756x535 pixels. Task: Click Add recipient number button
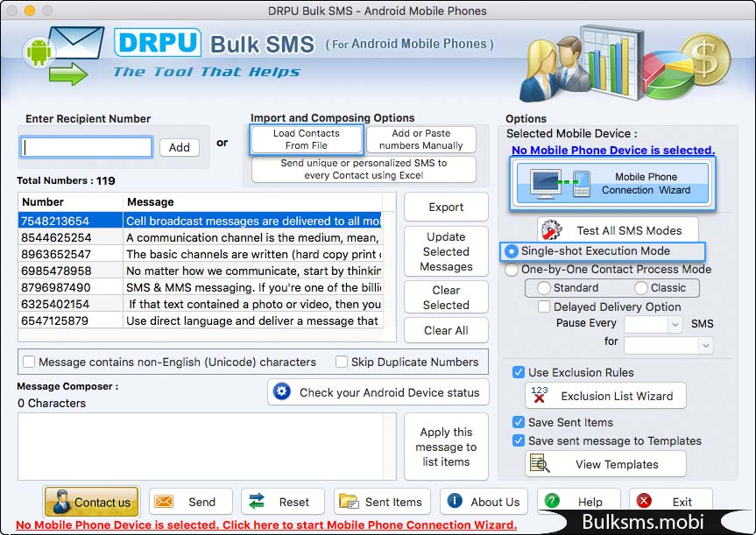(x=180, y=147)
